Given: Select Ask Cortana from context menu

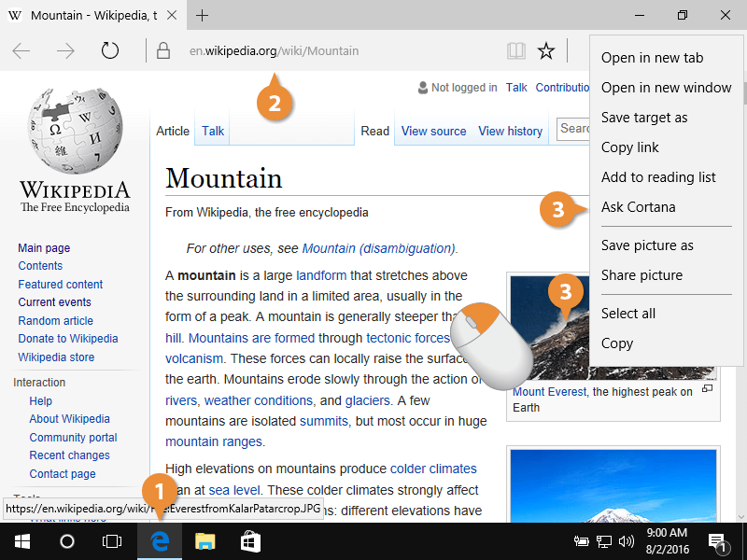Looking at the screenshot, I should (638, 207).
